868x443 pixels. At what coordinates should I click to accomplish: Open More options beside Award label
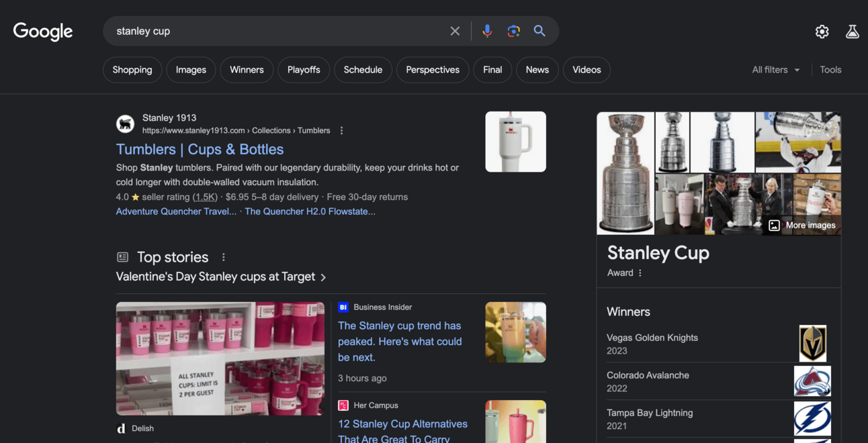click(640, 273)
